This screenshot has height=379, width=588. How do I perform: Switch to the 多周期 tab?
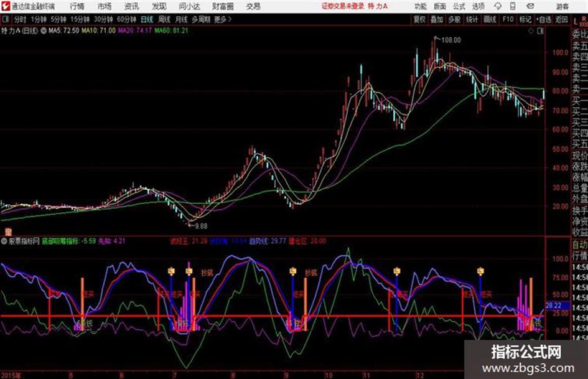tap(201, 19)
